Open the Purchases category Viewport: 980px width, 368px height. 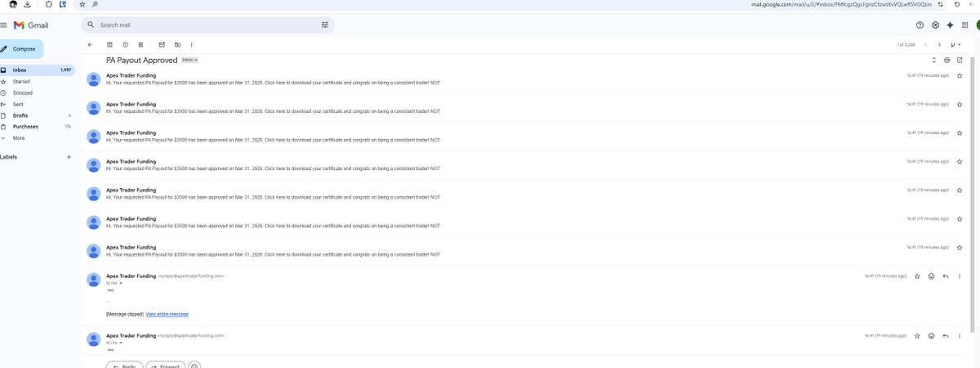38,127
